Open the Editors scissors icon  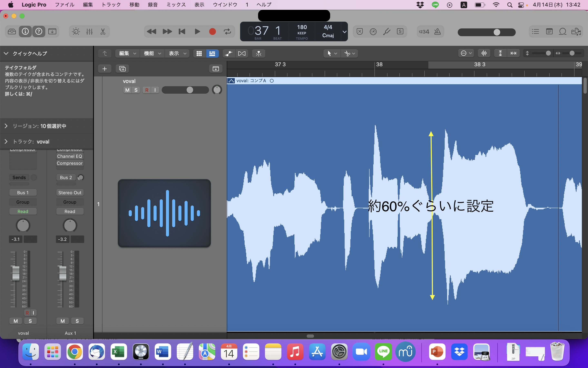tap(103, 32)
